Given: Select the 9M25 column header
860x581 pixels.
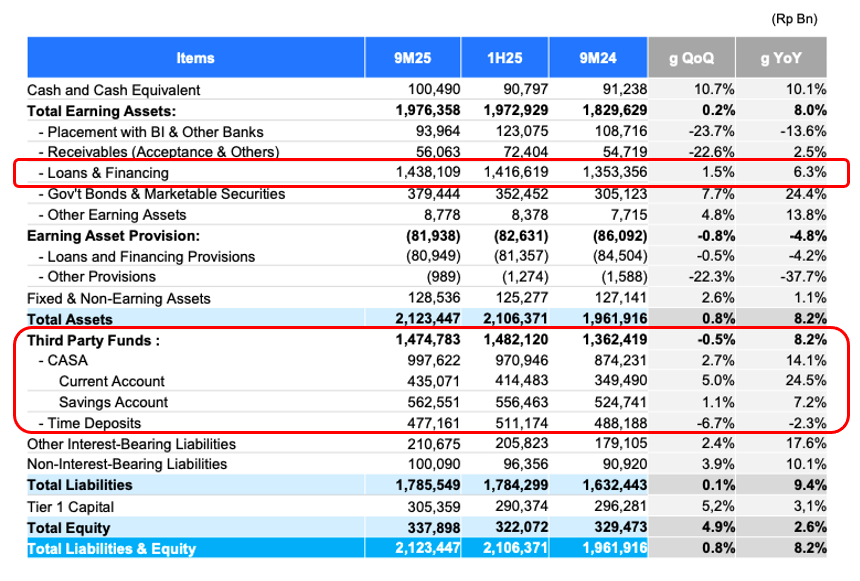Looking at the screenshot, I should point(412,58).
